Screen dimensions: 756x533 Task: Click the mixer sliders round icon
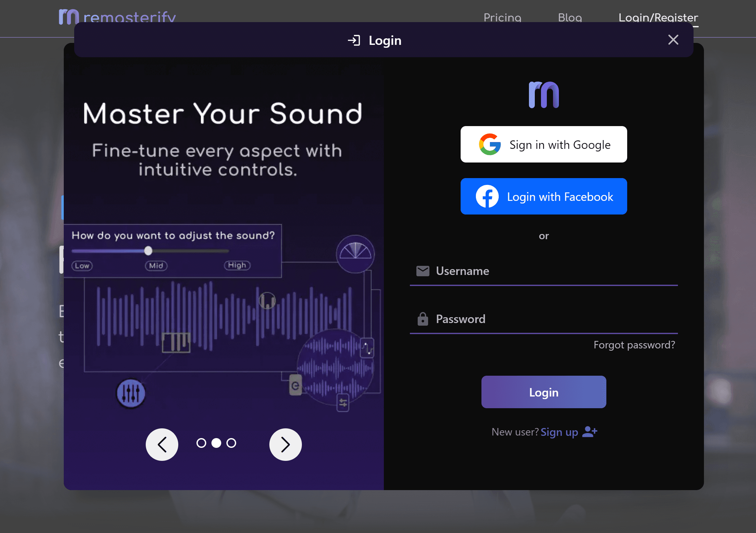(x=131, y=393)
